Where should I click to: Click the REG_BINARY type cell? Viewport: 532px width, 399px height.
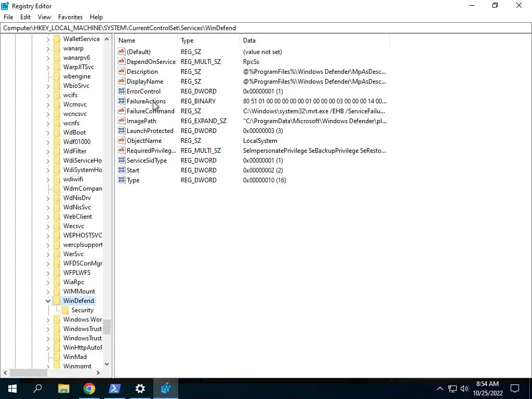(198, 101)
